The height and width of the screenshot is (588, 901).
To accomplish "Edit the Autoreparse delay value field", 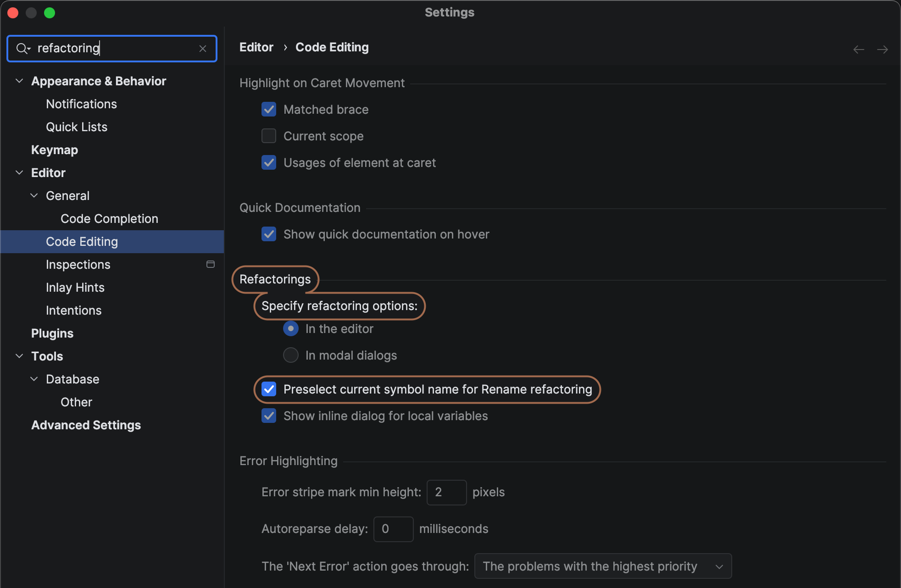I will click(393, 529).
